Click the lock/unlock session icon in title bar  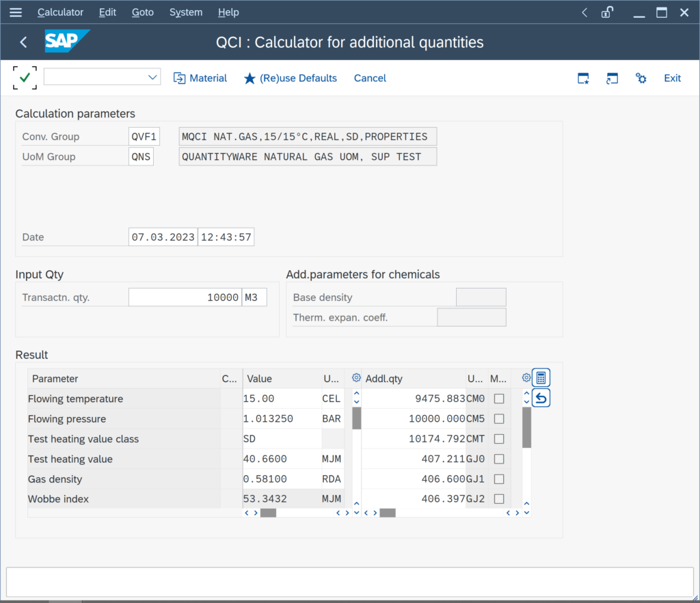coord(607,12)
